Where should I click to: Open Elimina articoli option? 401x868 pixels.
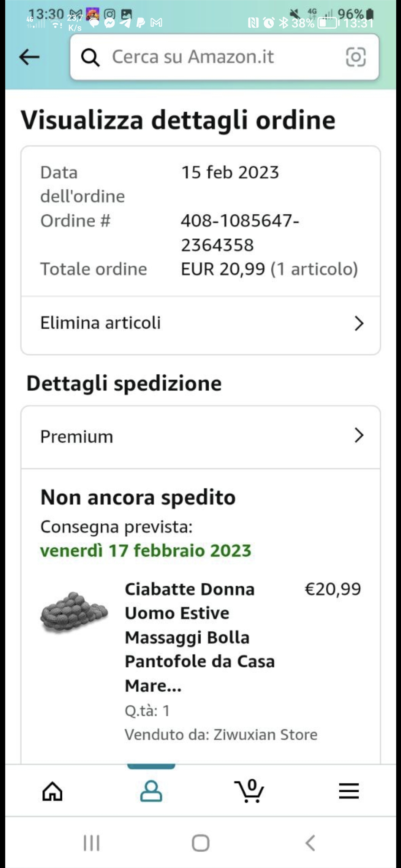101,323
